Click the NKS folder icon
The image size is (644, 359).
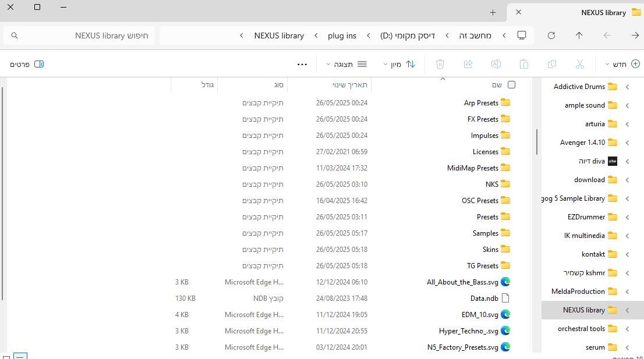pyautogui.click(x=505, y=184)
